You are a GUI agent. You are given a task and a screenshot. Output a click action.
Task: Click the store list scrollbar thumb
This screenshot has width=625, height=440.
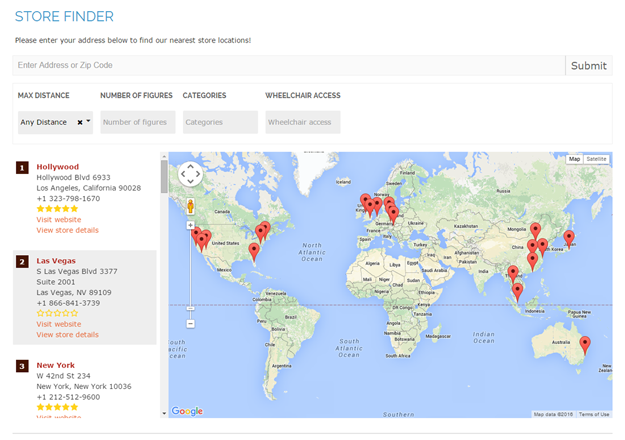click(164, 177)
